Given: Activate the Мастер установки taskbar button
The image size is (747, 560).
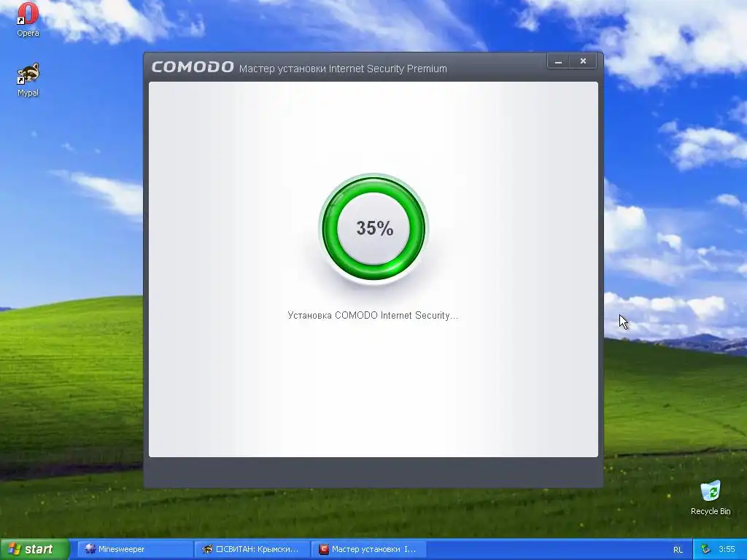Looking at the screenshot, I should (369, 549).
